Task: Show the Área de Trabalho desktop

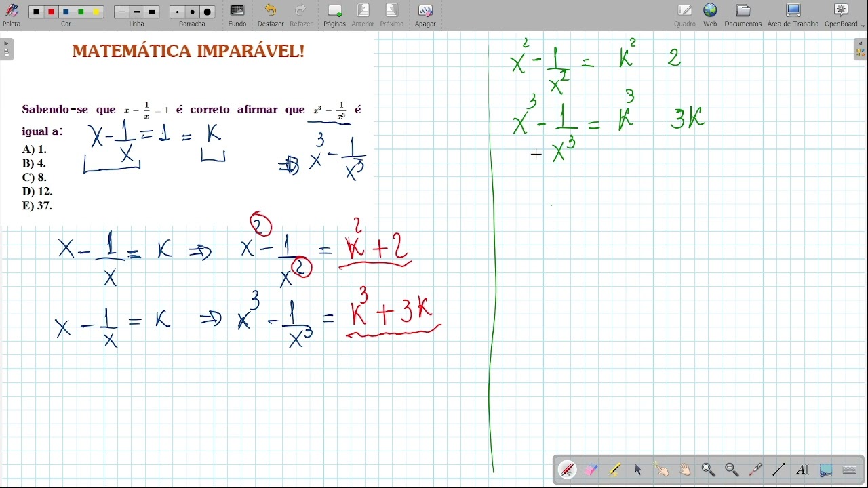Action: tap(793, 15)
